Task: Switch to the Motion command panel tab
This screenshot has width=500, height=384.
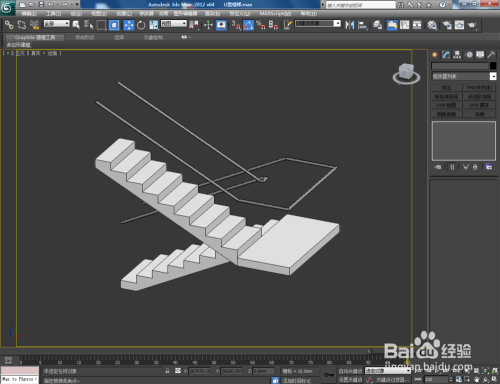Action: tap(469, 55)
